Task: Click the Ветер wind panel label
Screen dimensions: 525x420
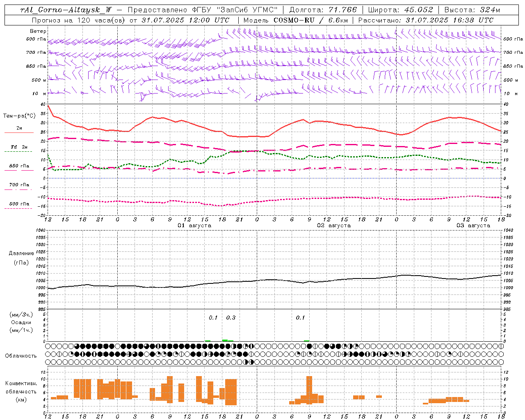Action: (x=38, y=31)
